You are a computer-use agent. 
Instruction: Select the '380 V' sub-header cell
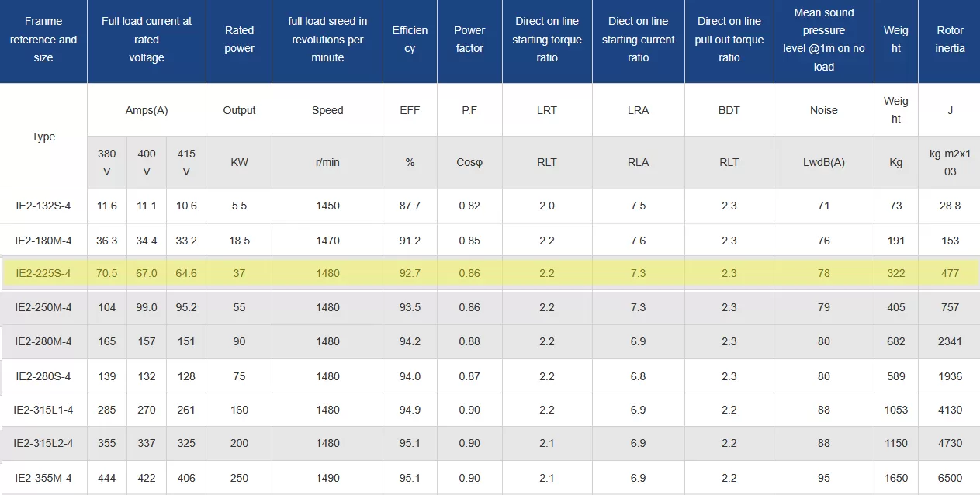pos(107,162)
